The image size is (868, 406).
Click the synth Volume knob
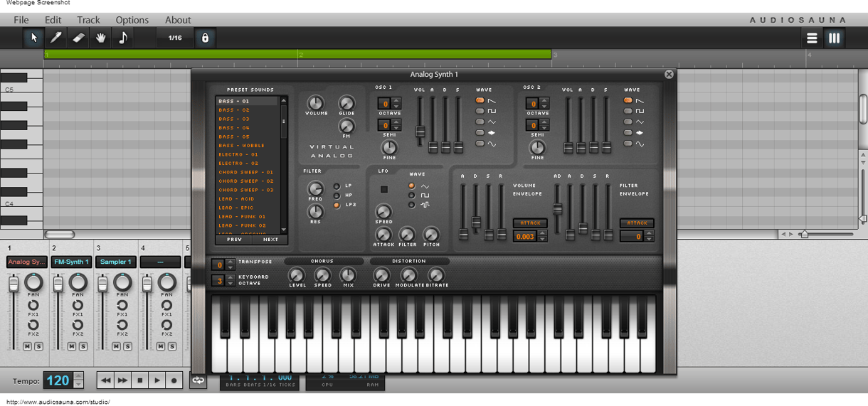point(316,103)
